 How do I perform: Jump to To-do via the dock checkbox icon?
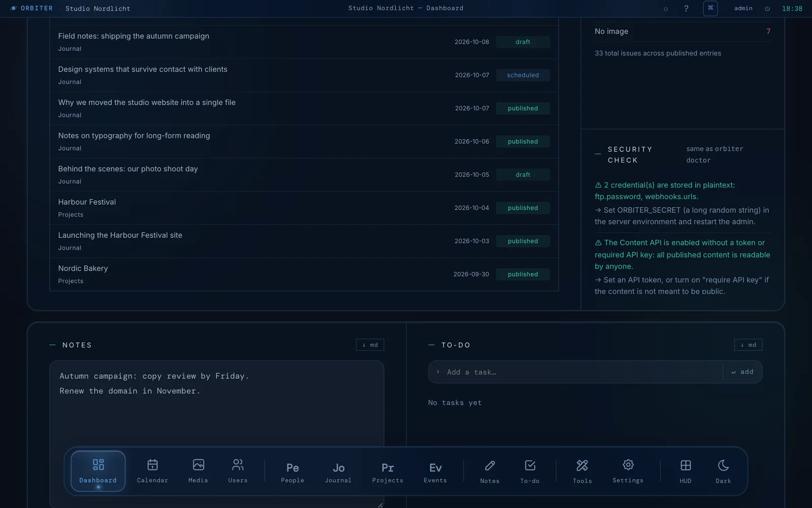point(530,471)
